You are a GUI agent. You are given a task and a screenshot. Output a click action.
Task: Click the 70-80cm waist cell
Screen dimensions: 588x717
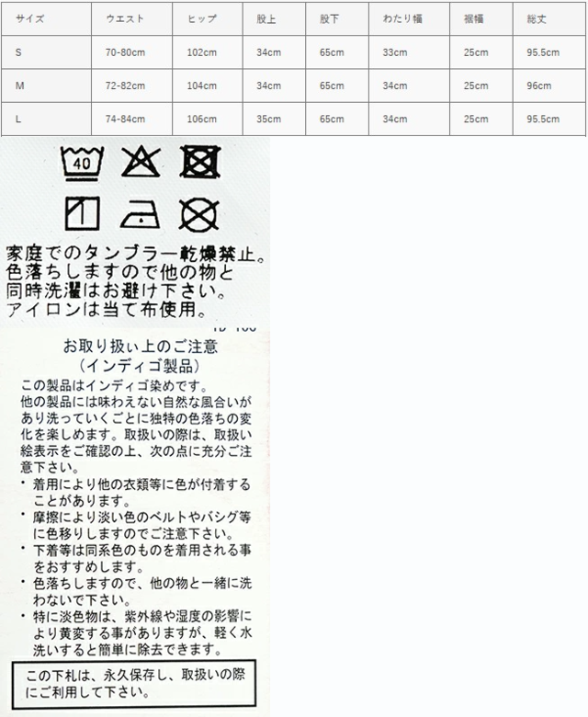pyautogui.click(x=126, y=52)
